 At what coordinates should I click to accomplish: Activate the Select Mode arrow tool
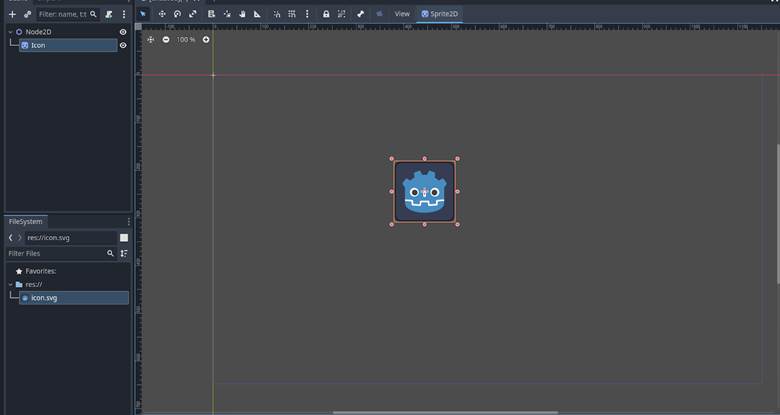point(143,14)
